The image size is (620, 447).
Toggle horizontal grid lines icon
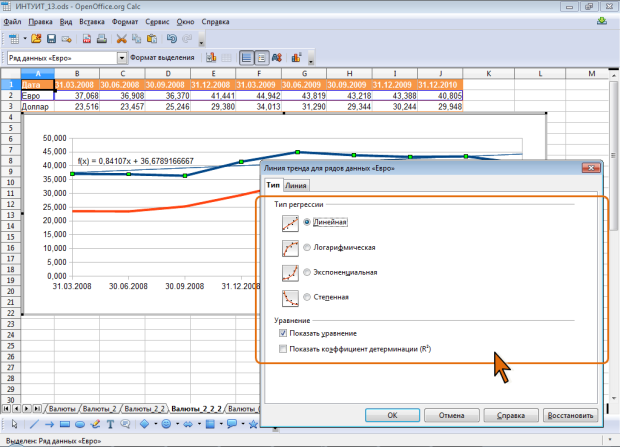246,58
